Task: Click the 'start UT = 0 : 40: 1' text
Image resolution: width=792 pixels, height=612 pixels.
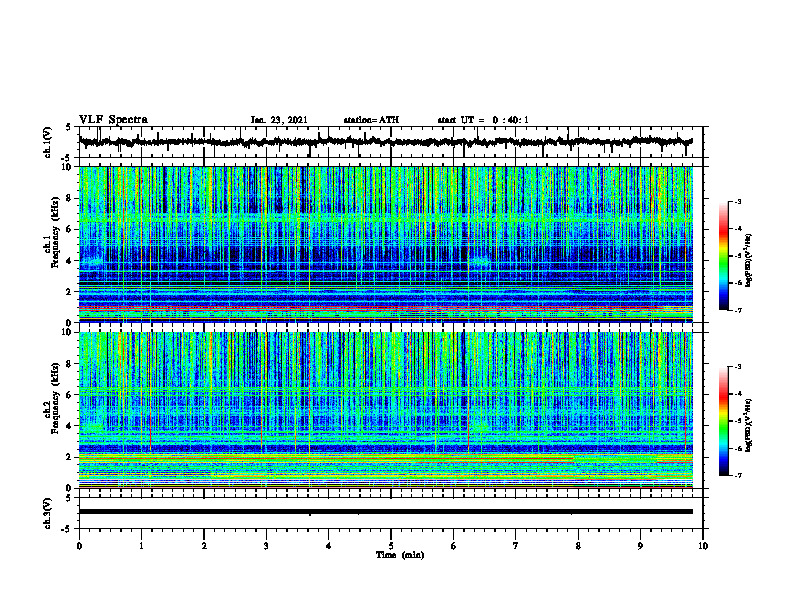Action: point(483,120)
